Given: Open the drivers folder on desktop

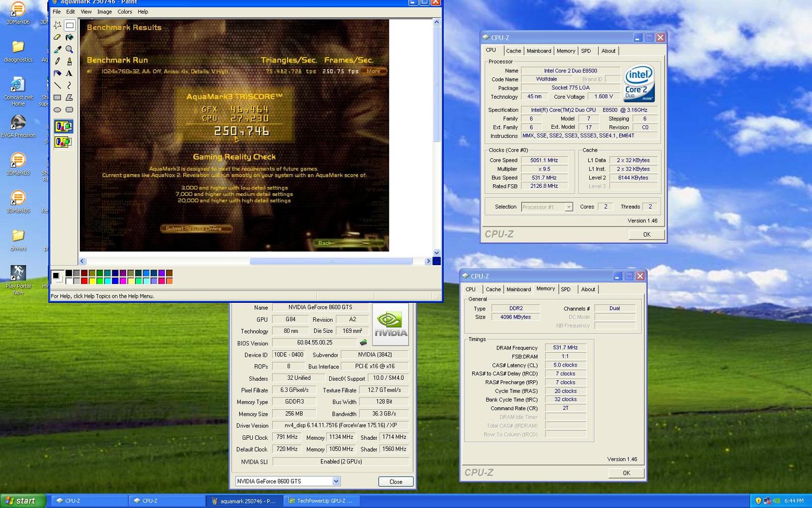Looking at the screenshot, I should click(x=18, y=240).
